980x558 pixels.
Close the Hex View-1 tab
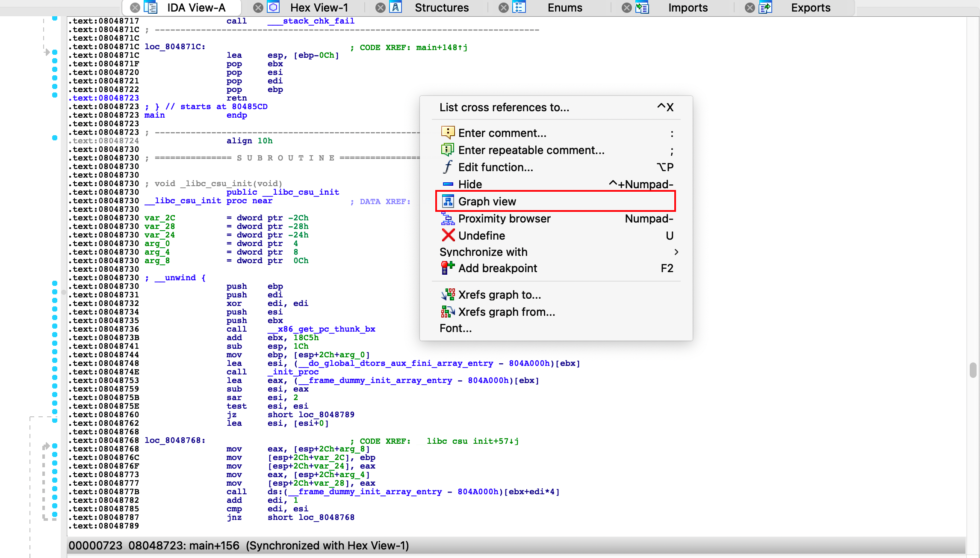click(258, 8)
